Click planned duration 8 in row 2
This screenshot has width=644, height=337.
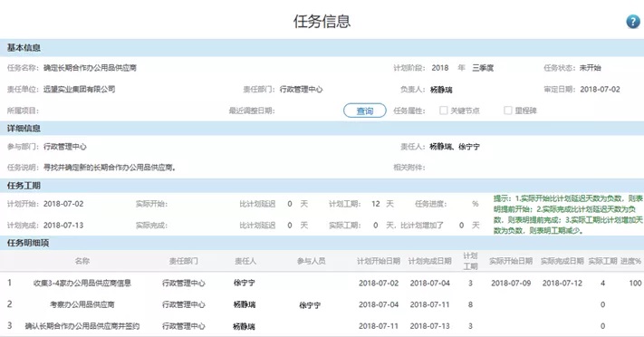(x=470, y=304)
